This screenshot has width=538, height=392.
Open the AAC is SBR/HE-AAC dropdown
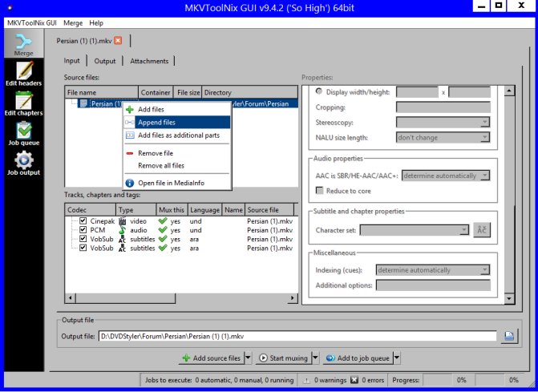[x=446, y=176]
